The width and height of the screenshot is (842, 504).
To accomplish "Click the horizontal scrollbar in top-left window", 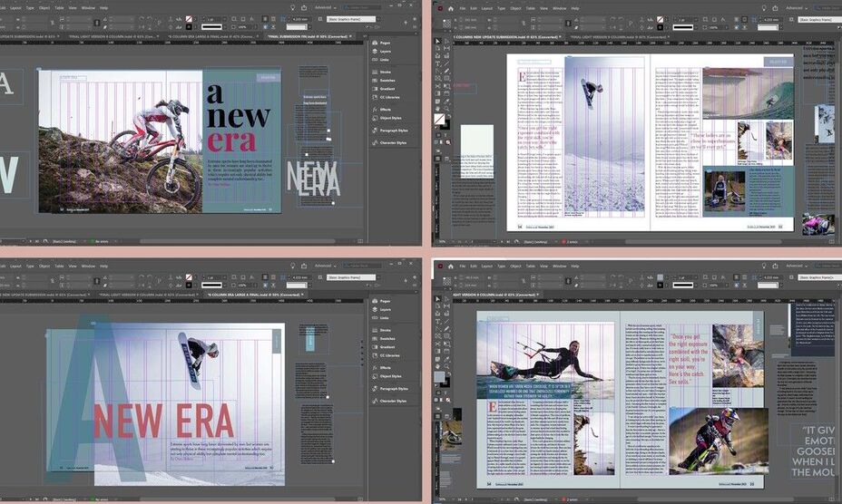I will 238,241.
